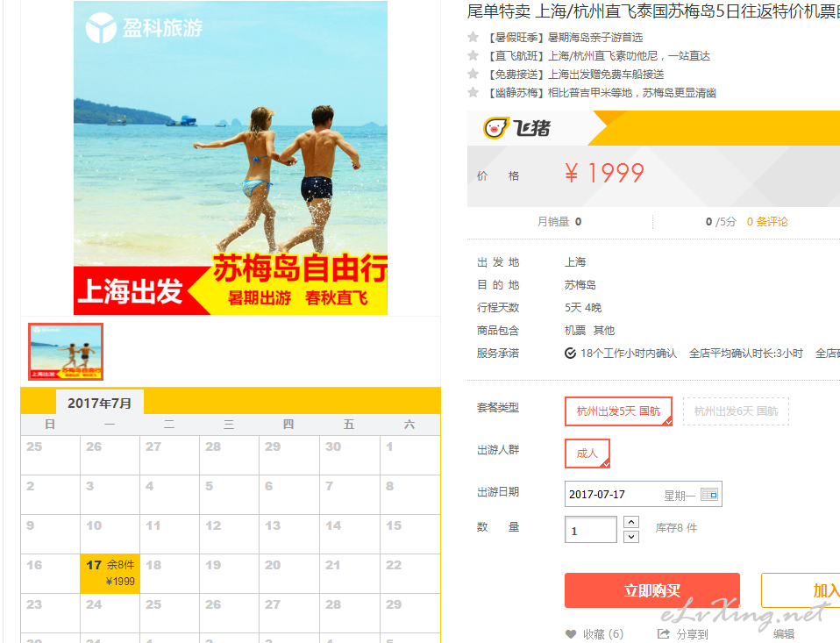Toggle the adult traveler option
Screen dimensions: 840x643
tap(587, 454)
